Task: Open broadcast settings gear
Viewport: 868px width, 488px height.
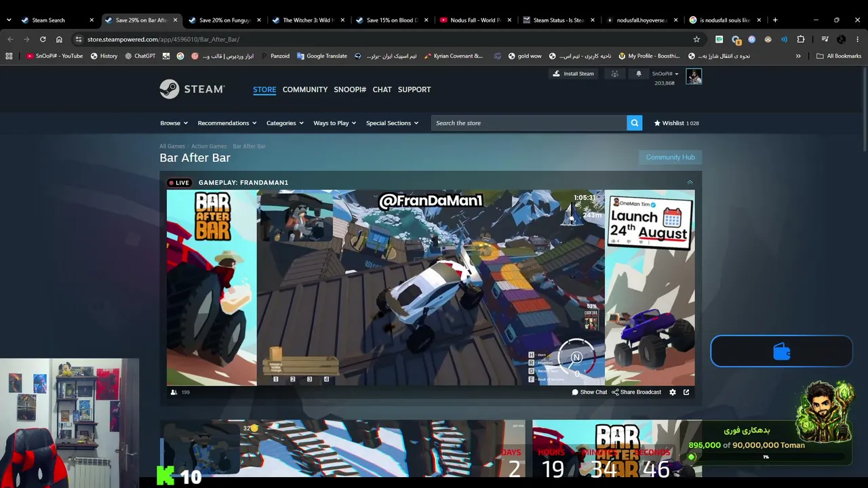Action: click(x=673, y=392)
